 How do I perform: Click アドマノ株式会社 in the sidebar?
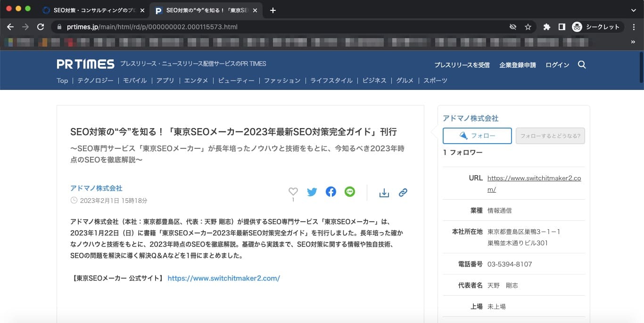[471, 118]
